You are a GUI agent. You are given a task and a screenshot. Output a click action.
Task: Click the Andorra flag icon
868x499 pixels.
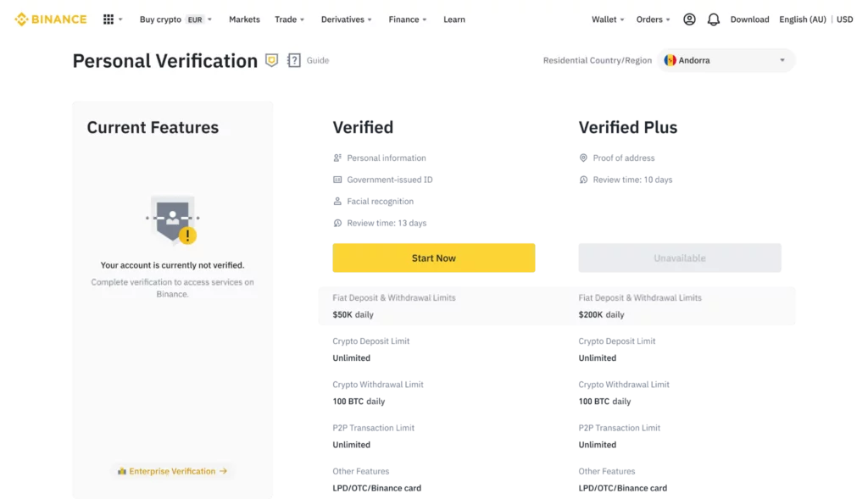pyautogui.click(x=670, y=60)
